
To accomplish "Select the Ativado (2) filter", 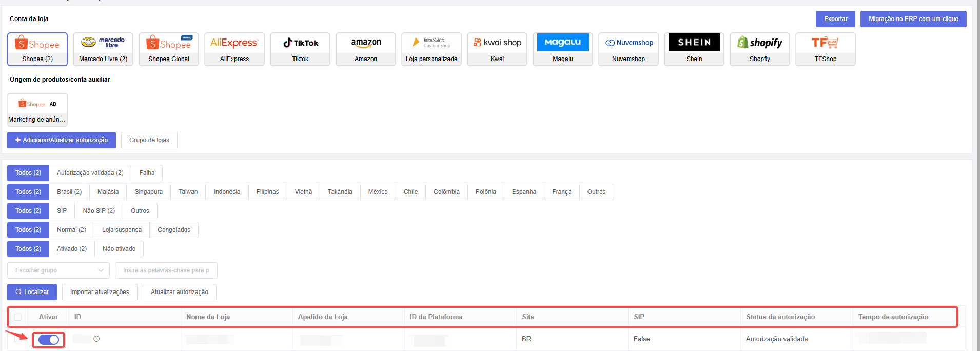I will click(72, 249).
